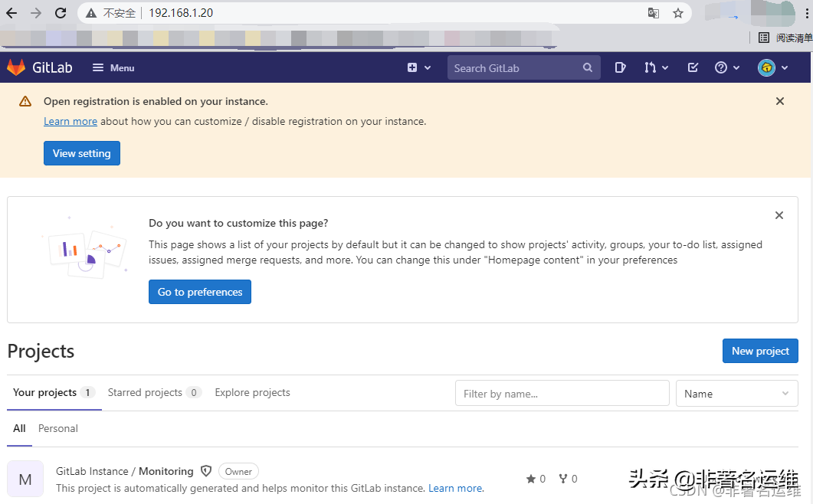Image resolution: width=813 pixels, height=504 pixels.
Task: Click the Owner badge on Monitoring project
Action: [238, 471]
